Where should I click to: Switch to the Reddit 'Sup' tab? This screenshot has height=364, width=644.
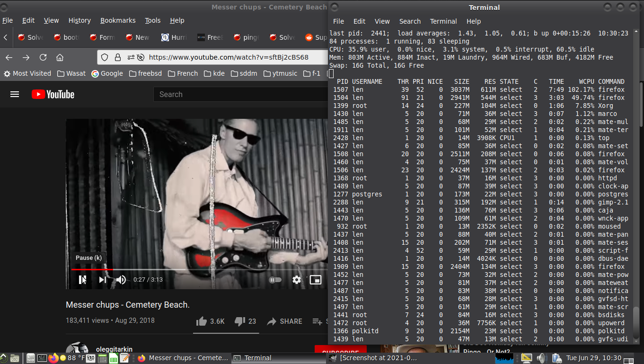[x=316, y=37]
